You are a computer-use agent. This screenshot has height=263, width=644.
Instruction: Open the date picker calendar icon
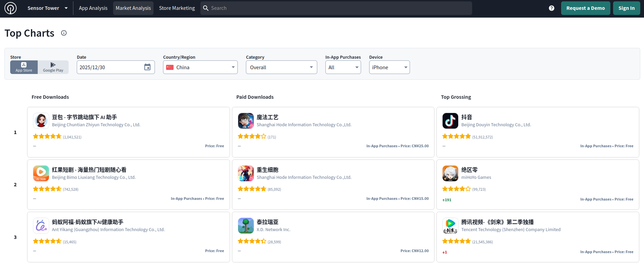click(147, 67)
